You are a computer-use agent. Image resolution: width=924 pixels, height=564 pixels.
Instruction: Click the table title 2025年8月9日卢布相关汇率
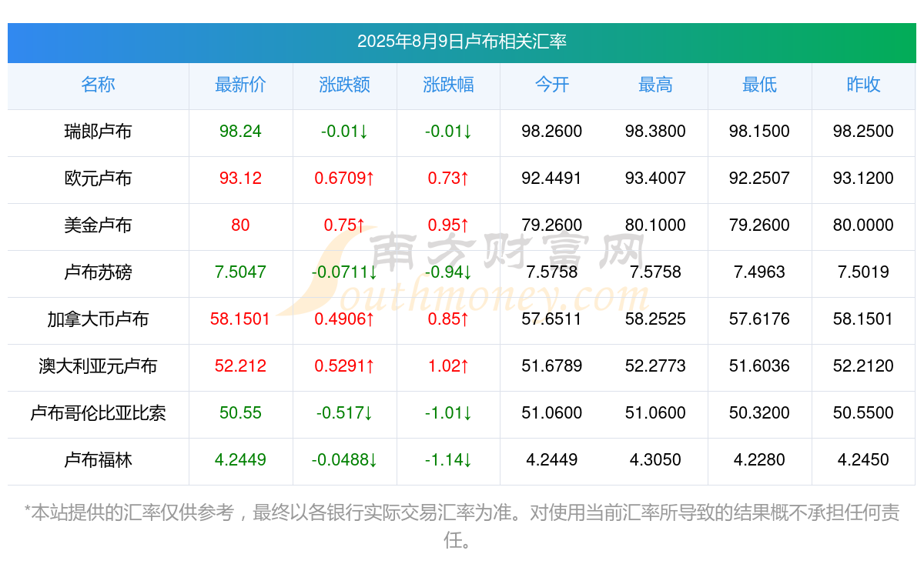pyautogui.click(x=462, y=42)
